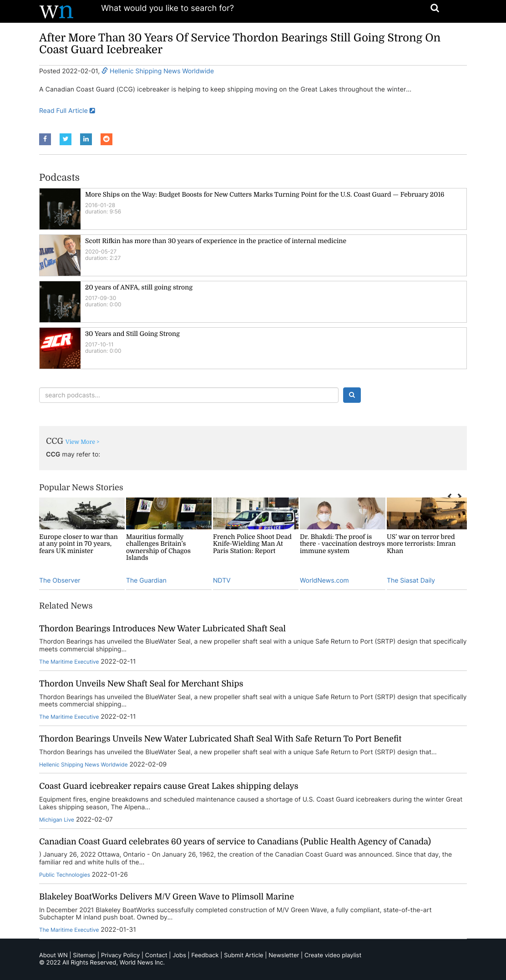Open Scott Rifkin 30 years podcast title
Screen dimensions: 506x980
click(216, 241)
